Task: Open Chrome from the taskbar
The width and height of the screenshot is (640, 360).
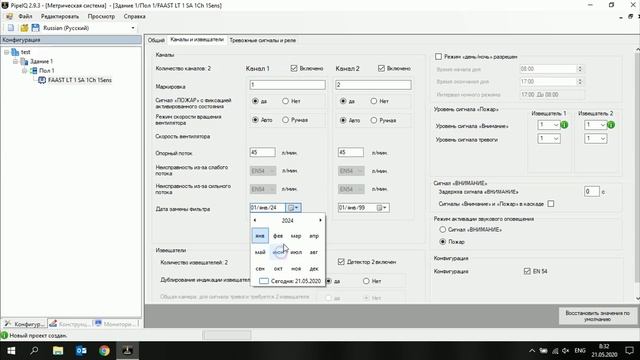Action: (x=104, y=351)
